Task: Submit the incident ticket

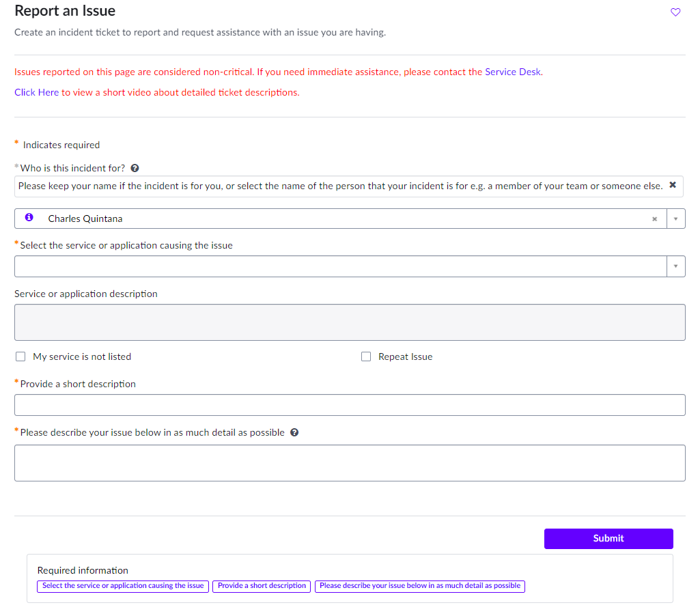Action: click(608, 539)
